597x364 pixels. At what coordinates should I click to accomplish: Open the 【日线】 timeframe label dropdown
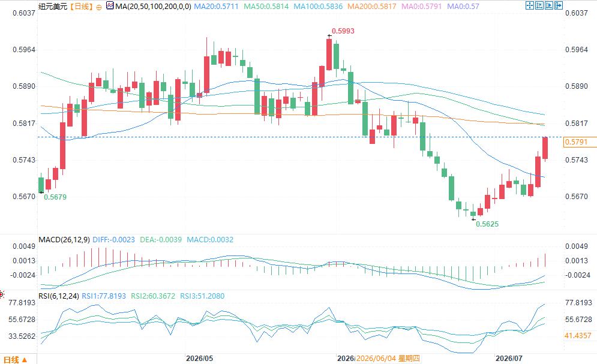click(x=81, y=7)
